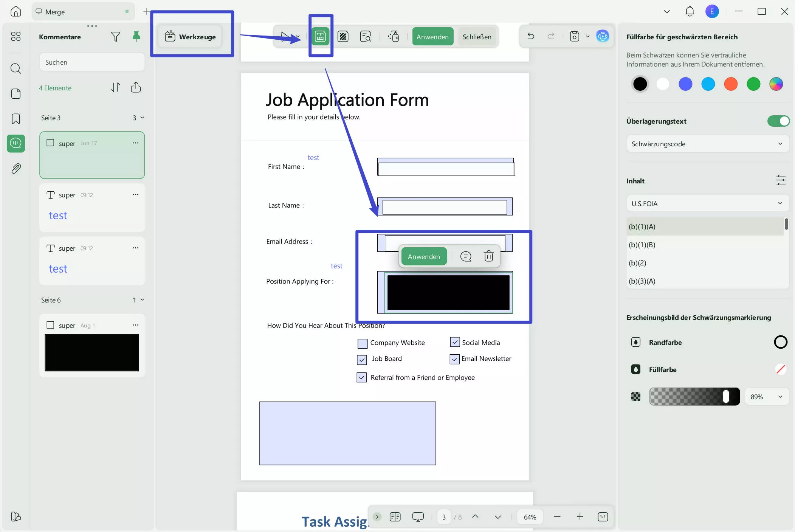Image resolution: width=795 pixels, height=532 pixels.
Task: Click Schließen to exit redaction mode
Action: pyautogui.click(x=477, y=37)
